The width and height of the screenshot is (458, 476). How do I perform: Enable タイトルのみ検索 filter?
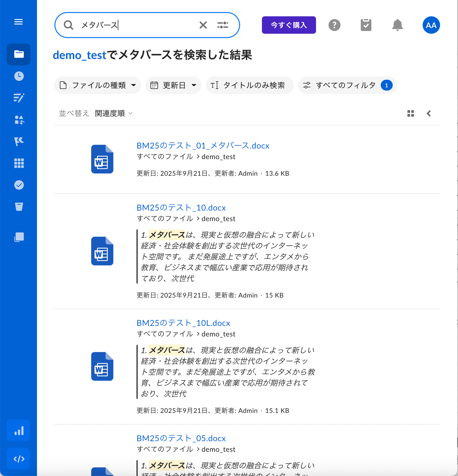(x=249, y=85)
